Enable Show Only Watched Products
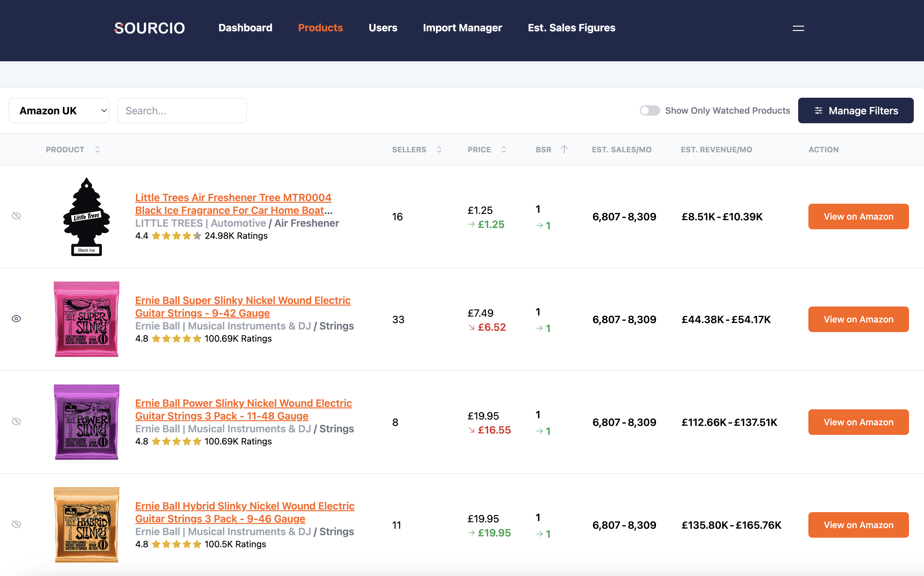 click(x=650, y=110)
